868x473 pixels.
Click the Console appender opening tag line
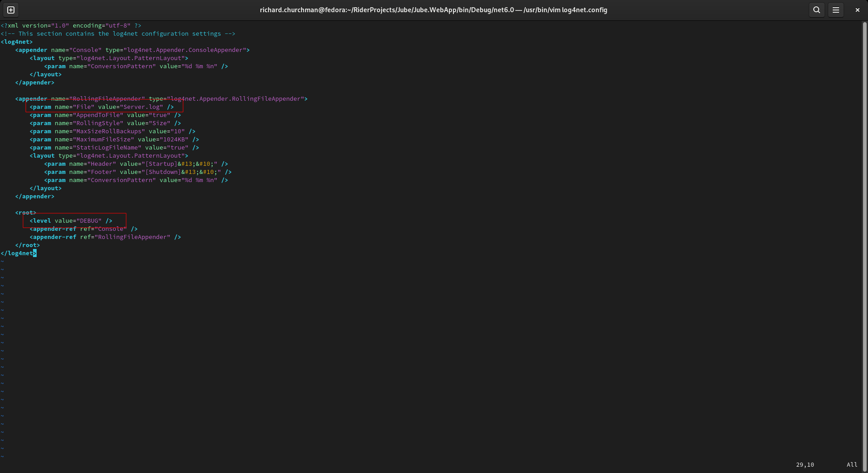132,50
